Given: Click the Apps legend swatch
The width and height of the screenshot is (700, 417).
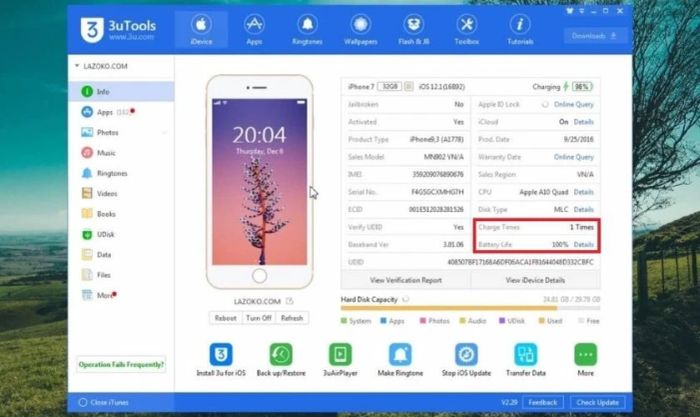Looking at the screenshot, I should (383, 321).
